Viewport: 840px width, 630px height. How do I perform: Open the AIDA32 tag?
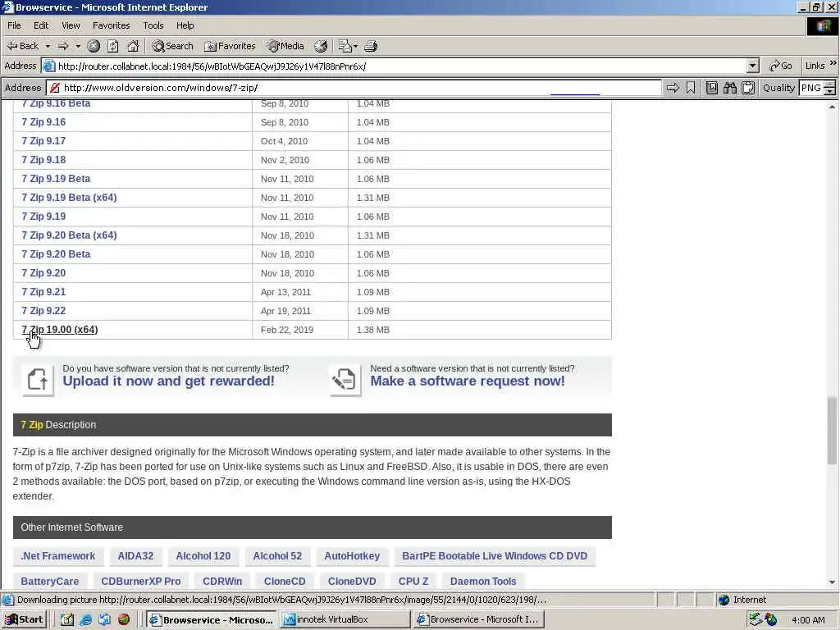135,556
